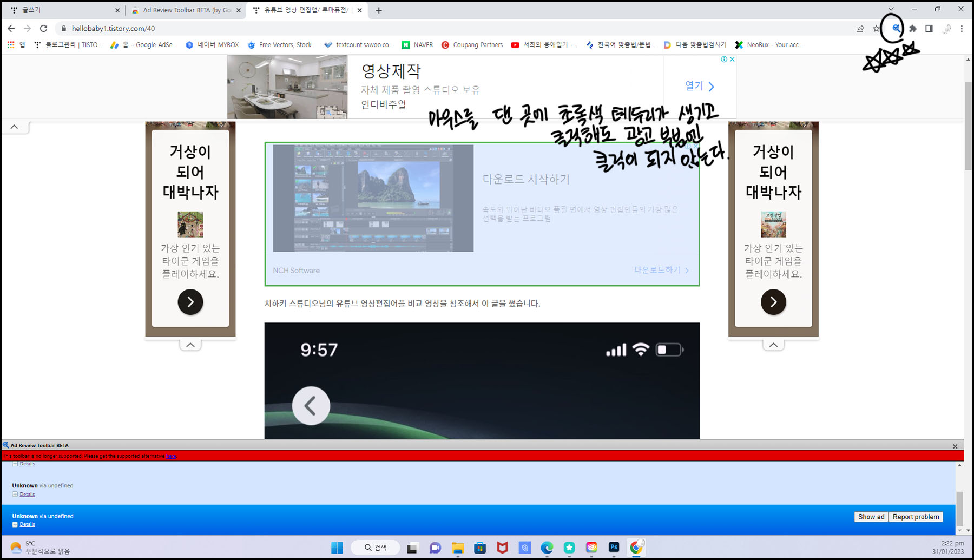Close the top 영상제작 banner ad

click(732, 60)
